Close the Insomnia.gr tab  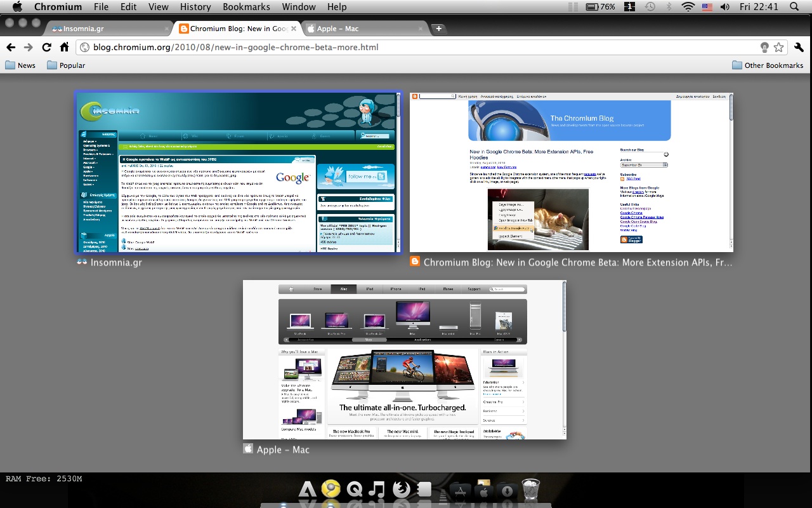coord(167,29)
